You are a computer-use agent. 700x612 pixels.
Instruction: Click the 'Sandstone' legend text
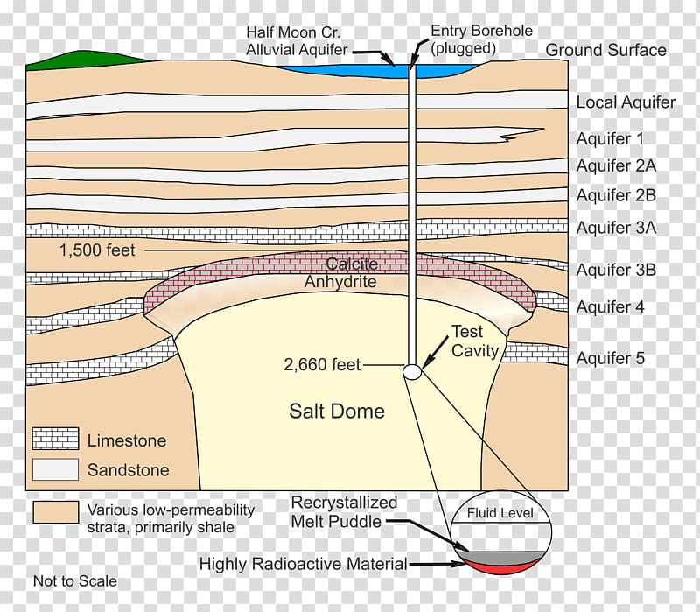point(128,470)
